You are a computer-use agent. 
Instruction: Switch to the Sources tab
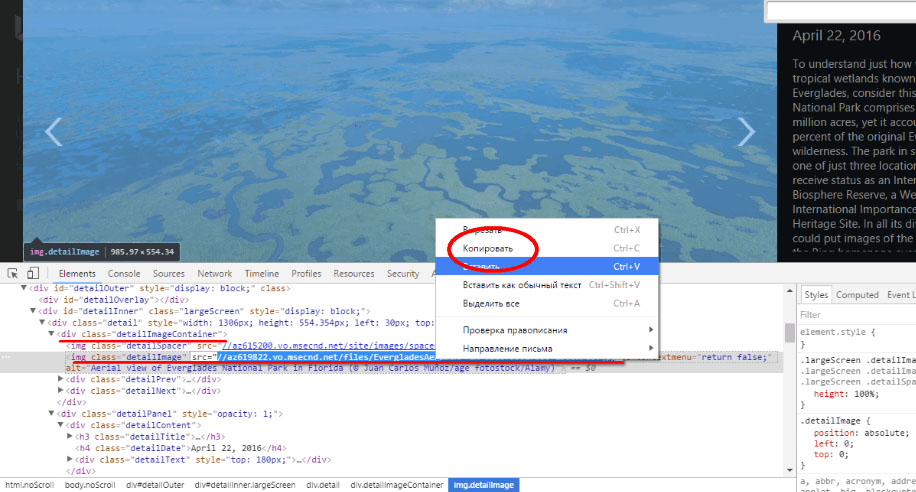(169, 273)
